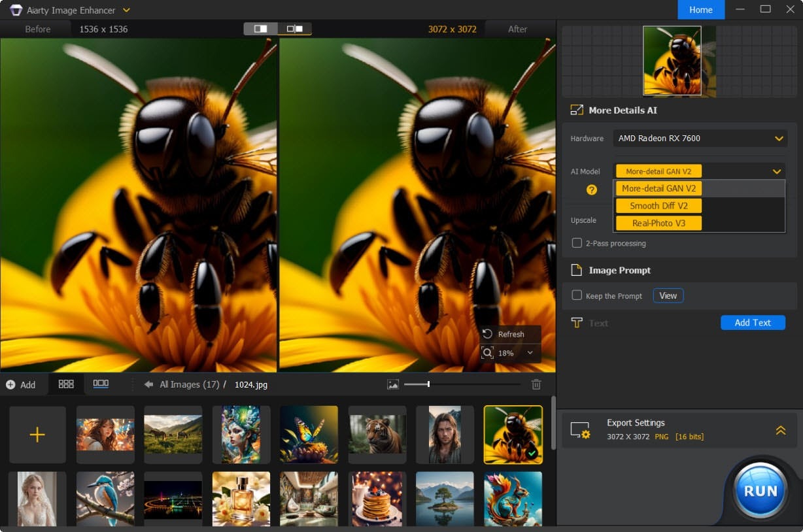The height and width of the screenshot is (532, 803).
Task: Click the yellow question mark help icon
Action: click(591, 190)
